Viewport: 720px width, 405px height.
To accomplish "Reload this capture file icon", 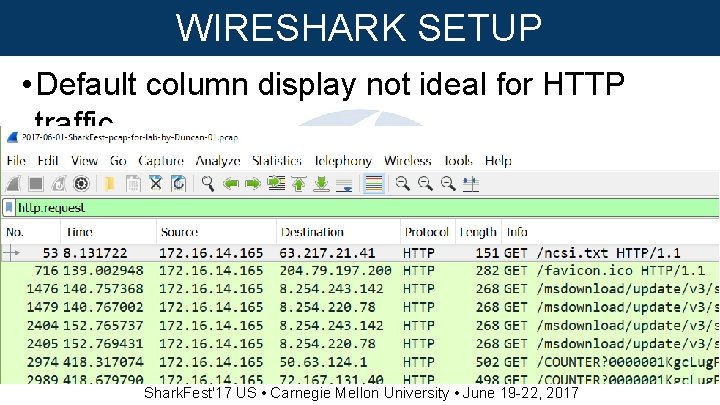I will tap(178, 184).
